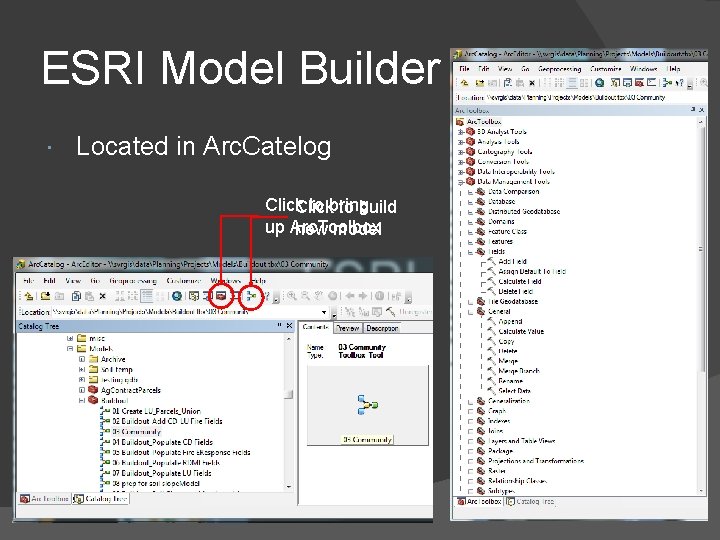
Task: Open Location dropdown arrow in Catalog Tree window
Action: [325, 312]
